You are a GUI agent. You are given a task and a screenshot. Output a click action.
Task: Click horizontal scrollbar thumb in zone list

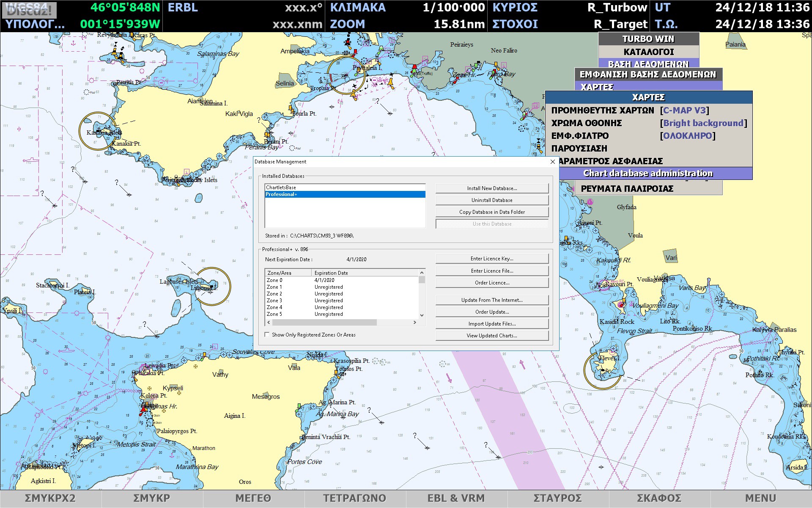pyautogui.click(x=324, y=323)
